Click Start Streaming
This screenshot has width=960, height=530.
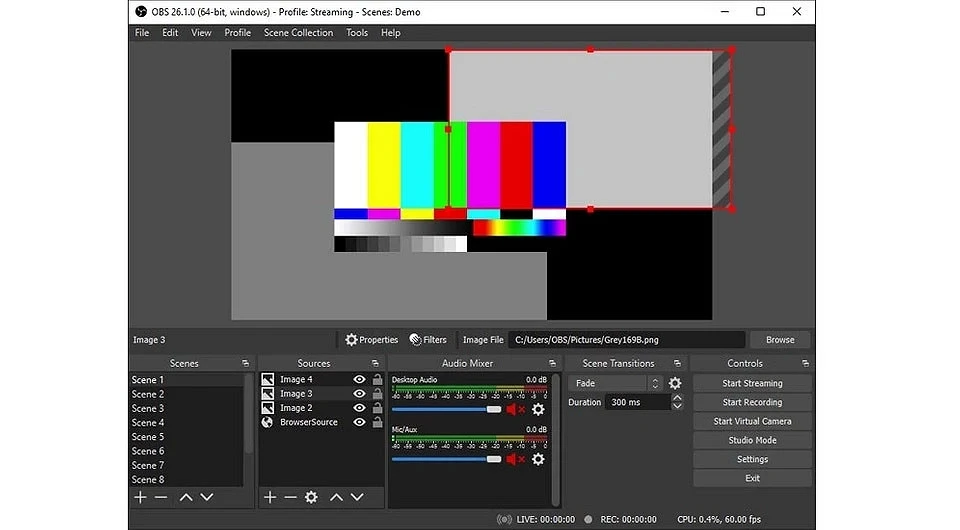point(752,383)
